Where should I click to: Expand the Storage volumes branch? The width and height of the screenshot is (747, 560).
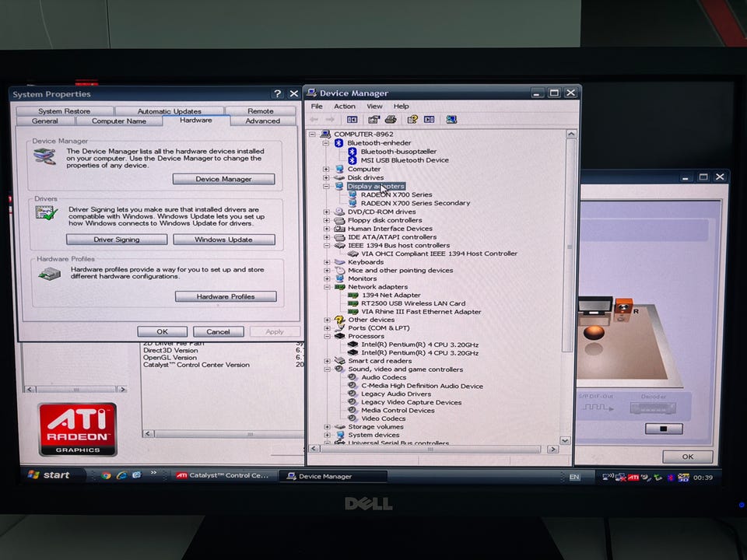(x=327, y=427)
